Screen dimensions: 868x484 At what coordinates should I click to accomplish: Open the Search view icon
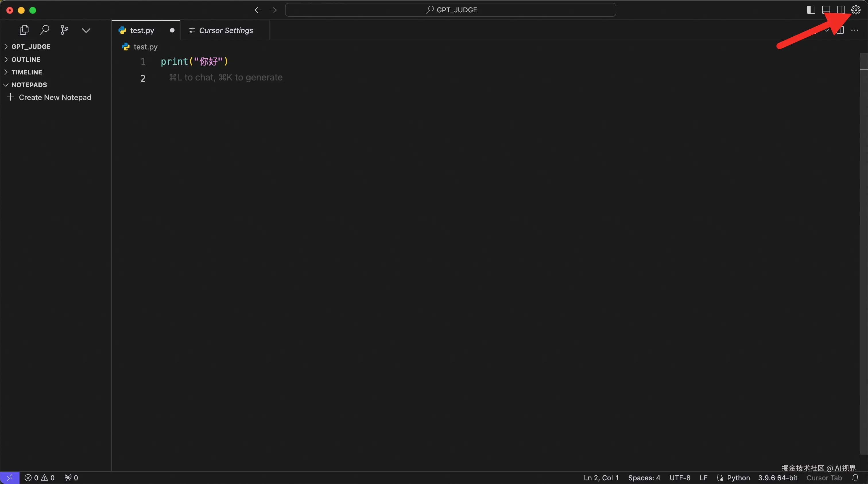44,30
